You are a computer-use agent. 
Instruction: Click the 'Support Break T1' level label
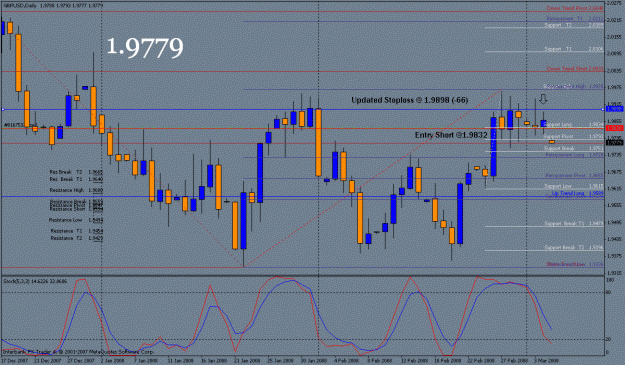(574, 224)
